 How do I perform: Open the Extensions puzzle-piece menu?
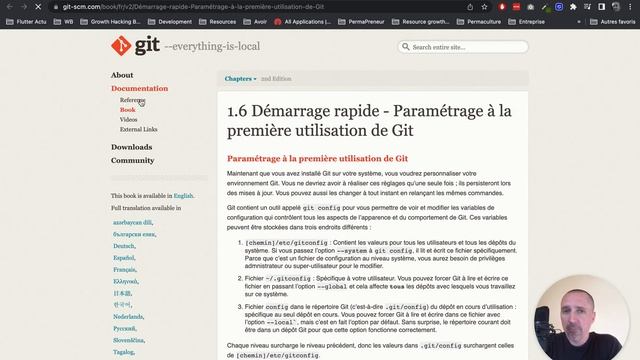tap(573, 7)
